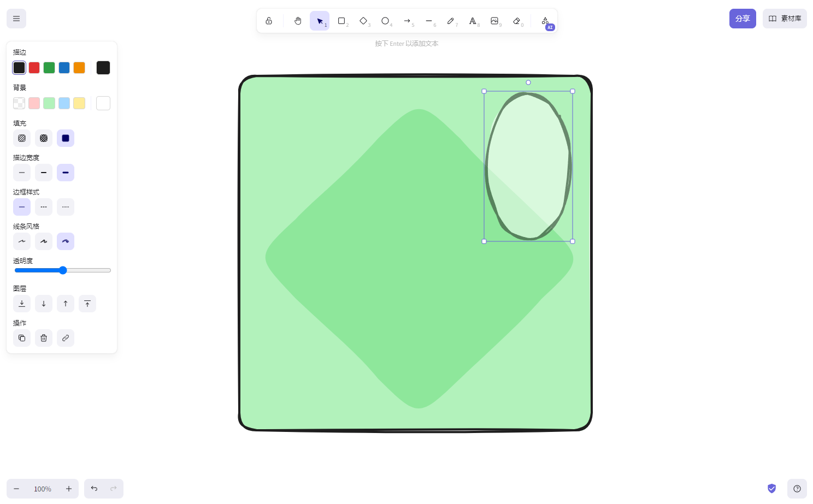Viewport: 813px width, 504px height.
Task: Choose architect line sloppiness
Action: (x=22, y=241)
